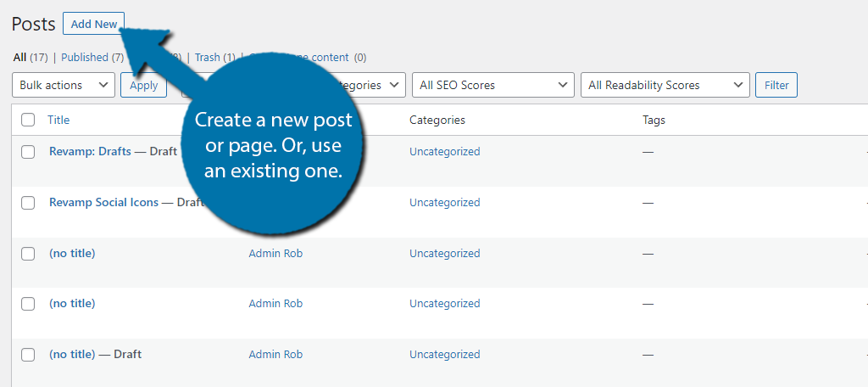Open the Trash posts view
Image resolution: width=868 pixels, height=387 pixels.
point(207,57)
